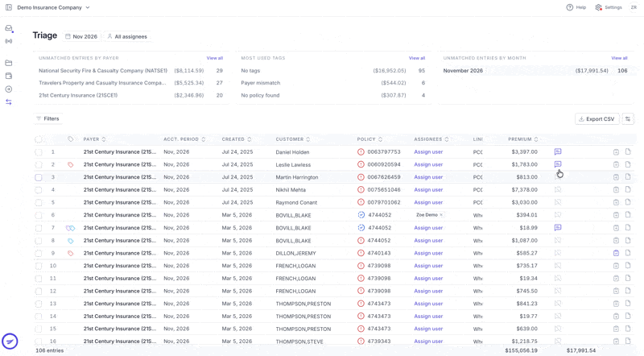644x356 pixels.
Task: Open the inbox icon in left sidebar
Action: [9, 28]
